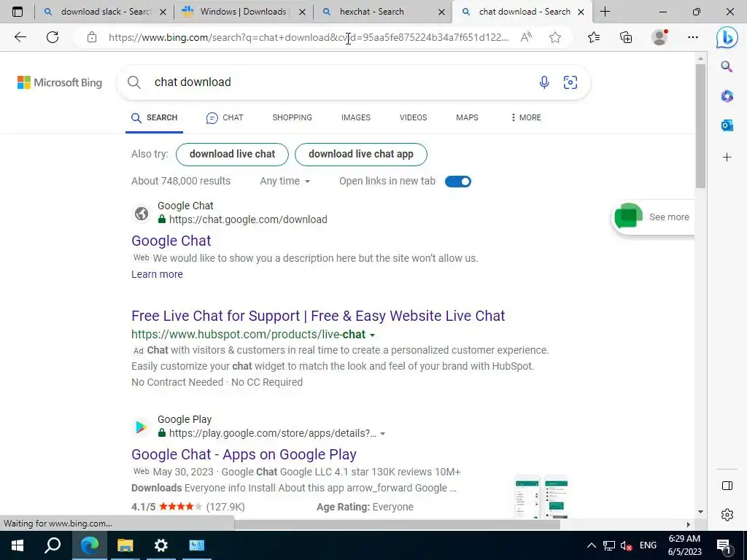Open the tab actions menu icon

click(x=18, y=12)
